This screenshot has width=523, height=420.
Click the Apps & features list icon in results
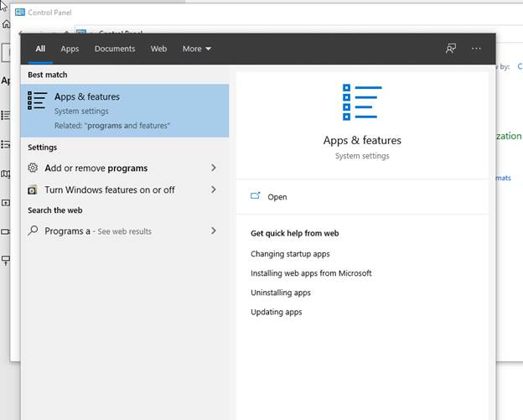[37, 101]
